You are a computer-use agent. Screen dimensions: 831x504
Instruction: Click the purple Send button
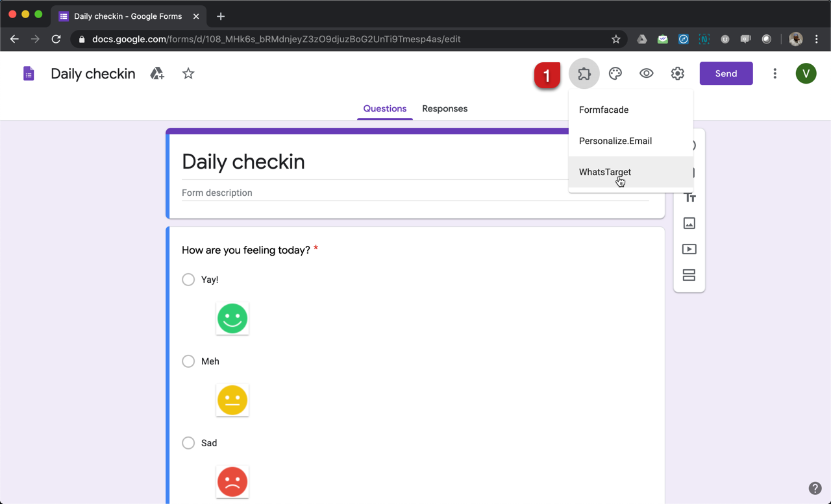[x=726, y=74]
